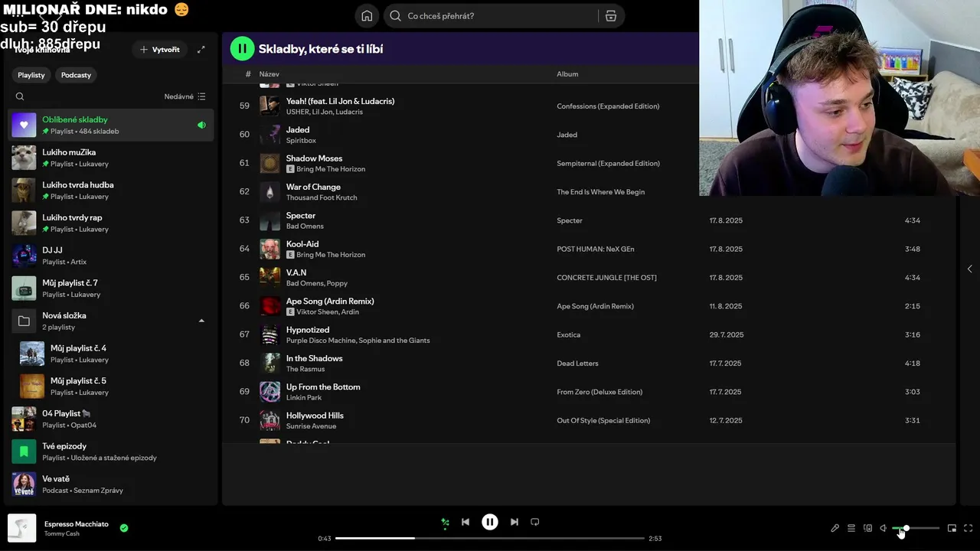Toggle smart shuffle button

pos(445,523)
